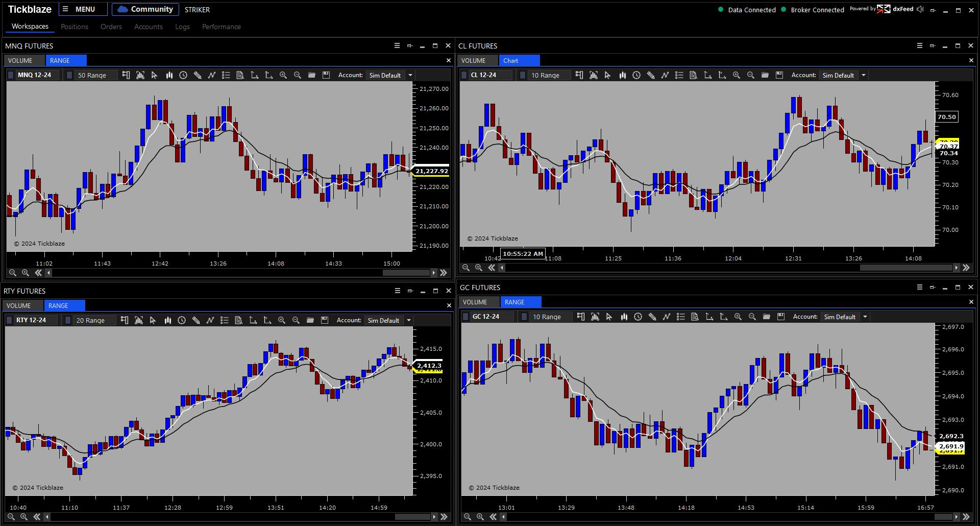Mute sound via speaker icon in title bar
This screenshot has height=526, width=980.
(x=920, y=9)
